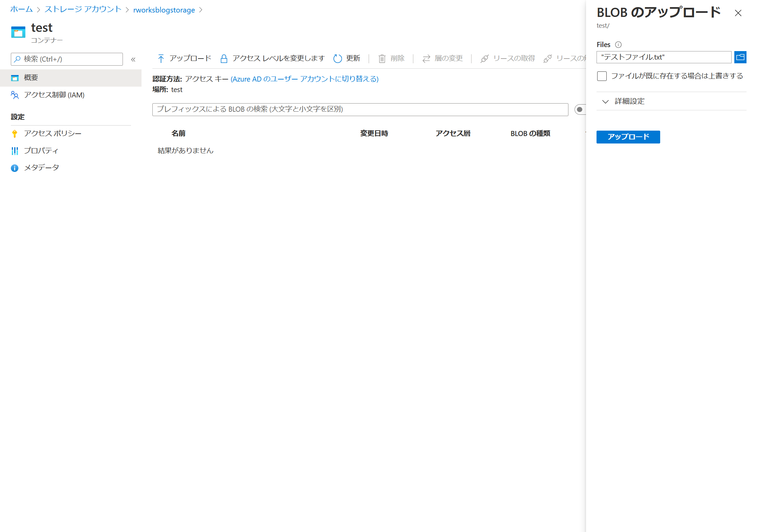
Task: Click the Files input with テストファイル.txt
Action: click(x=664, y=57)
